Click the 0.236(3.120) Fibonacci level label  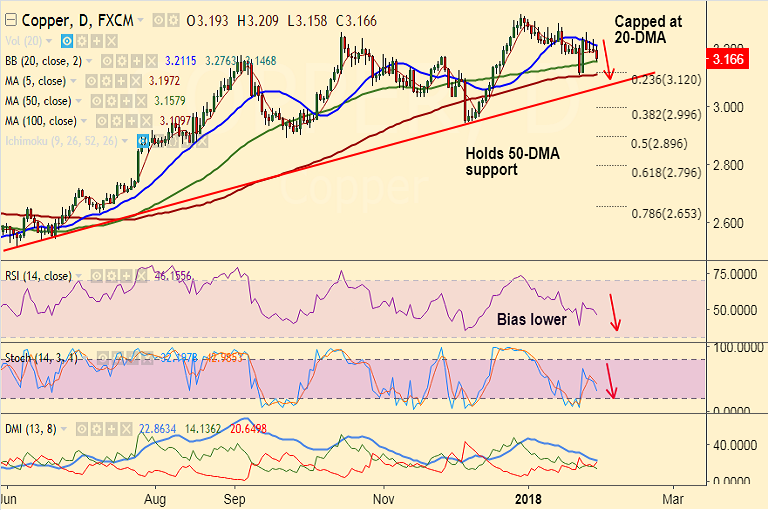pyautogui.click(x=666, y=79)
